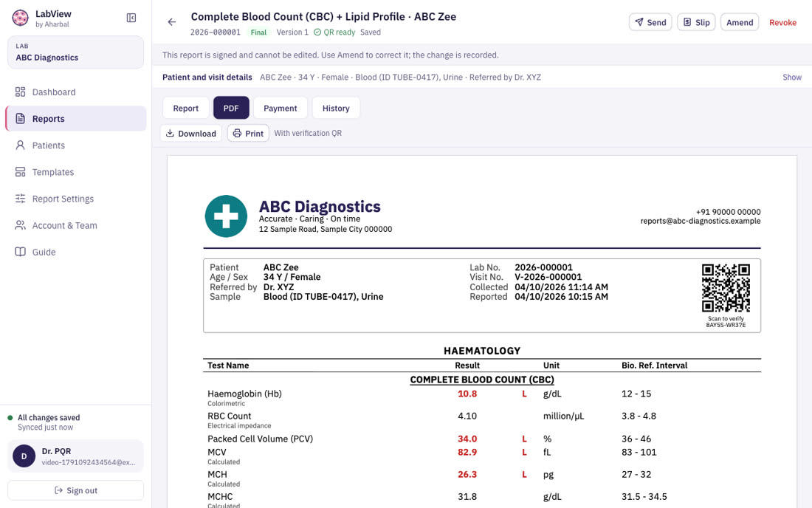This screenshot has width=812, height=508.
Task: Print the report PDF
Action: click(248, 133)
